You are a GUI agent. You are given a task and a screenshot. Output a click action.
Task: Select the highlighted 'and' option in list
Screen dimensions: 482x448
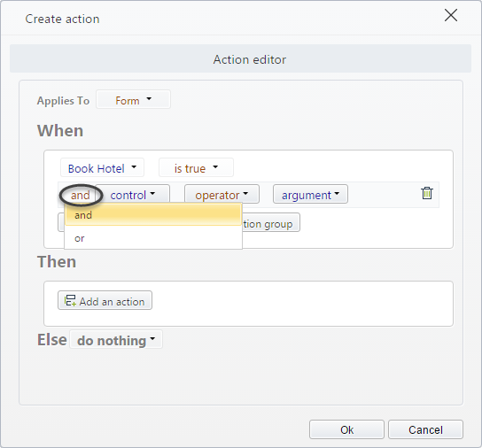click(x=153, y=215)
